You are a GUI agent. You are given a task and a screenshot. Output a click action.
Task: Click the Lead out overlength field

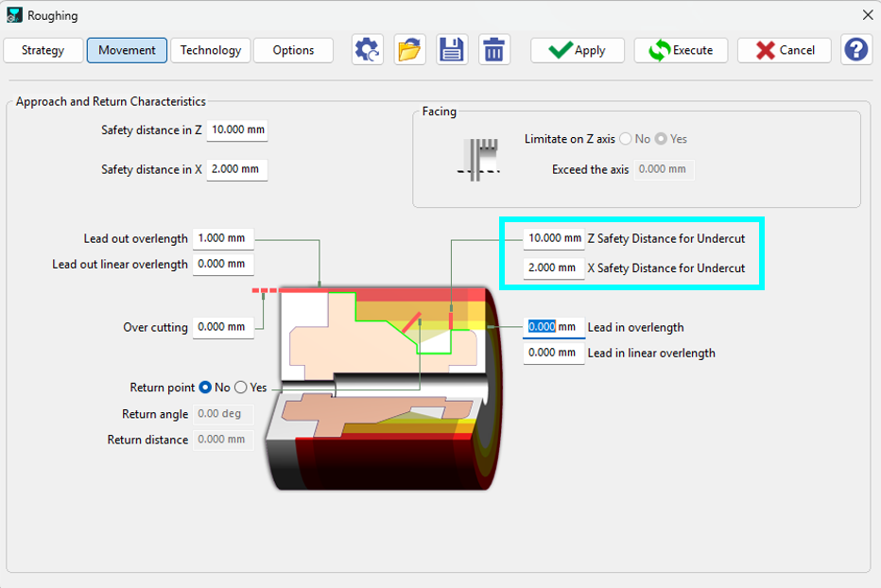click(x=223, y=238)
